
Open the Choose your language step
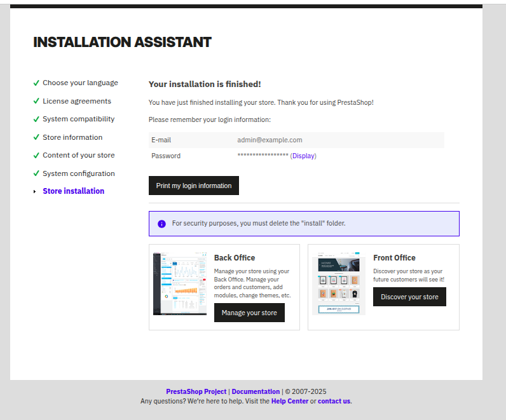pos(80,83)
